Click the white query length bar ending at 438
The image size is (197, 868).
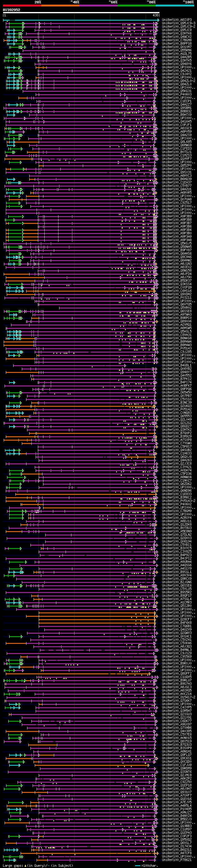coord(81,13)
